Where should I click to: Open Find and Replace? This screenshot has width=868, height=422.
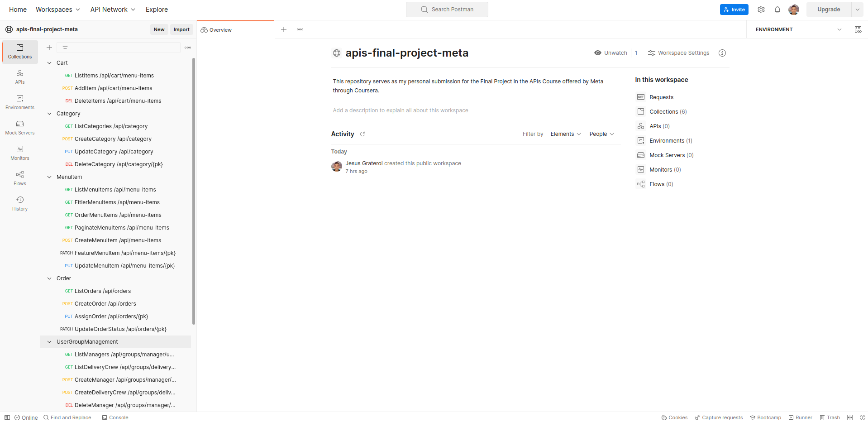click(x=67, y=417)
